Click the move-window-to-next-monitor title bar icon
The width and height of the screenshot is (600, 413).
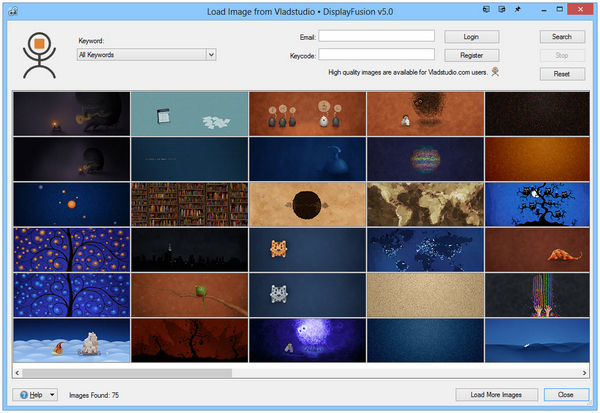click(x=502, y=9)
